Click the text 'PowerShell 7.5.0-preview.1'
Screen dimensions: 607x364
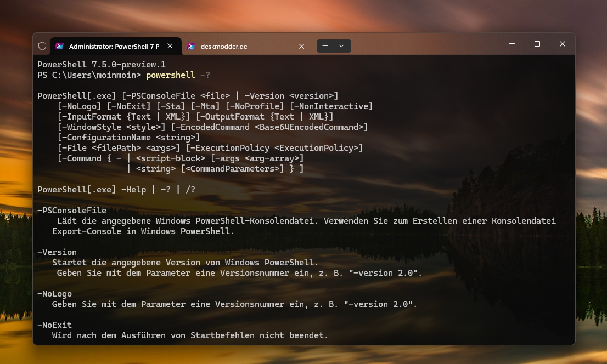(x=102, y=65)
